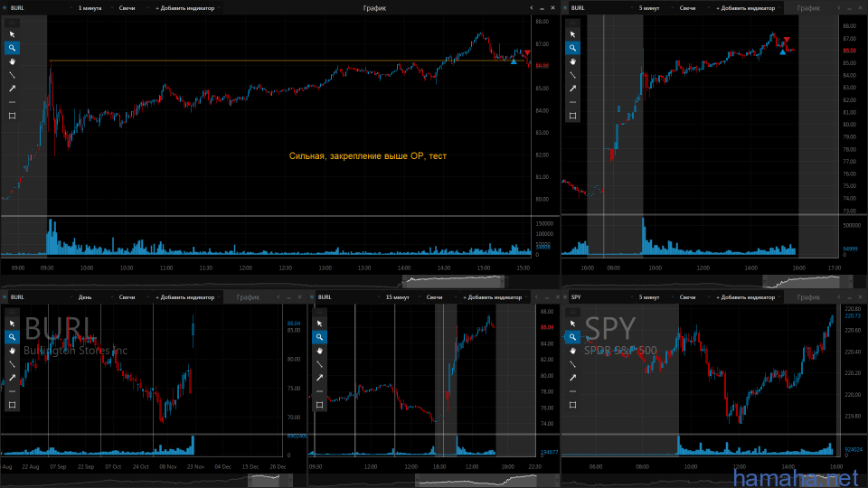Add indicator to BURL 5 минут chart
This screenshot has height=488, width=868.
point(748,8)
